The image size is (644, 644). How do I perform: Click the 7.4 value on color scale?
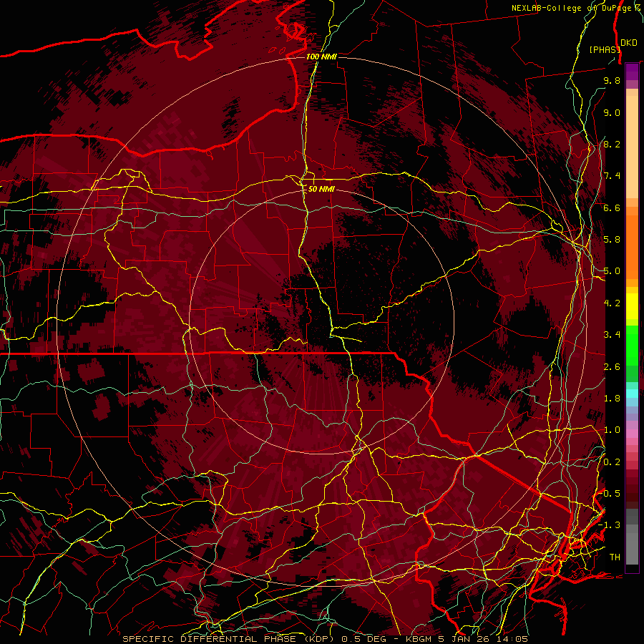(612, 176)
